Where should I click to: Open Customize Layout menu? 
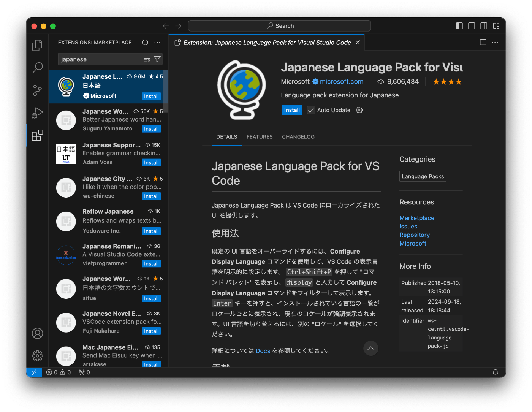coord(496,26)
